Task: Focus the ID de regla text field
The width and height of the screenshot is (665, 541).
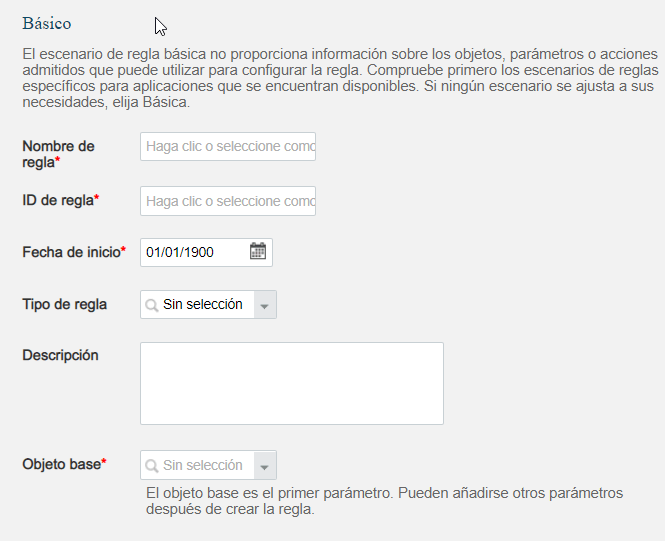Action: click(x=228, y=201)
